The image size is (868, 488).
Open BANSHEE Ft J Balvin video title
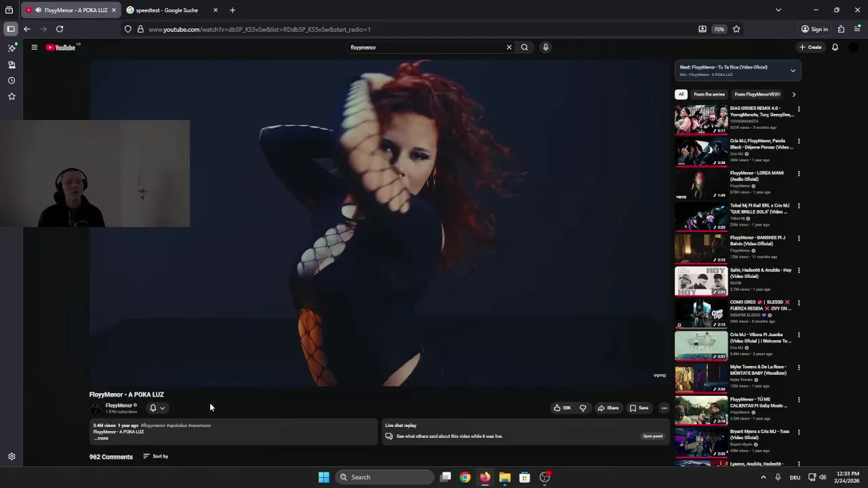pos(757,241)
